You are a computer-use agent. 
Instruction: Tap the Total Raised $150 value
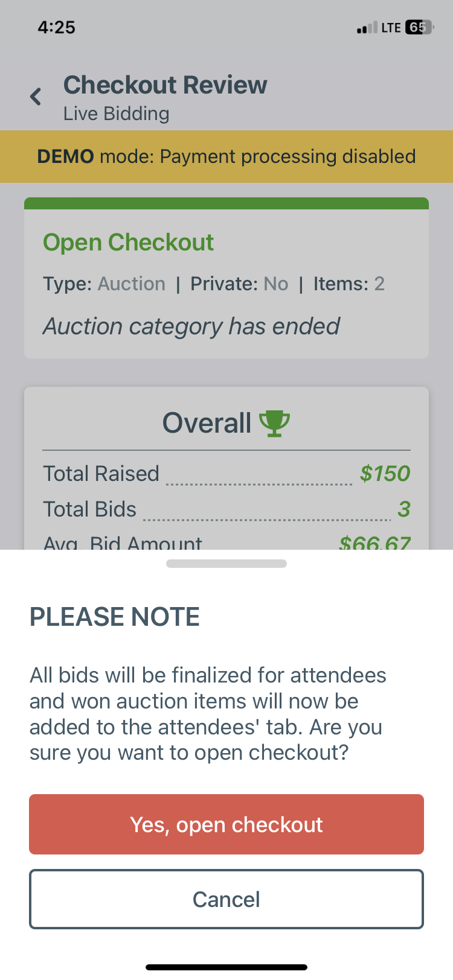[385, 474]
